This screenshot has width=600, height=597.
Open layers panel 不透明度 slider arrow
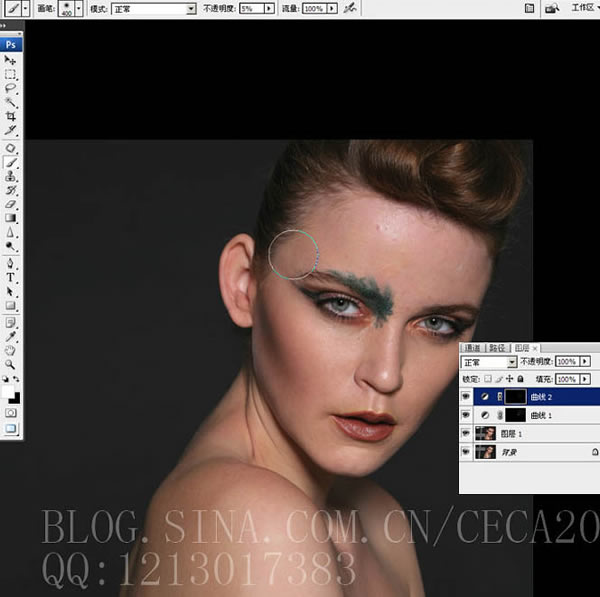click(x=585, y=362)
